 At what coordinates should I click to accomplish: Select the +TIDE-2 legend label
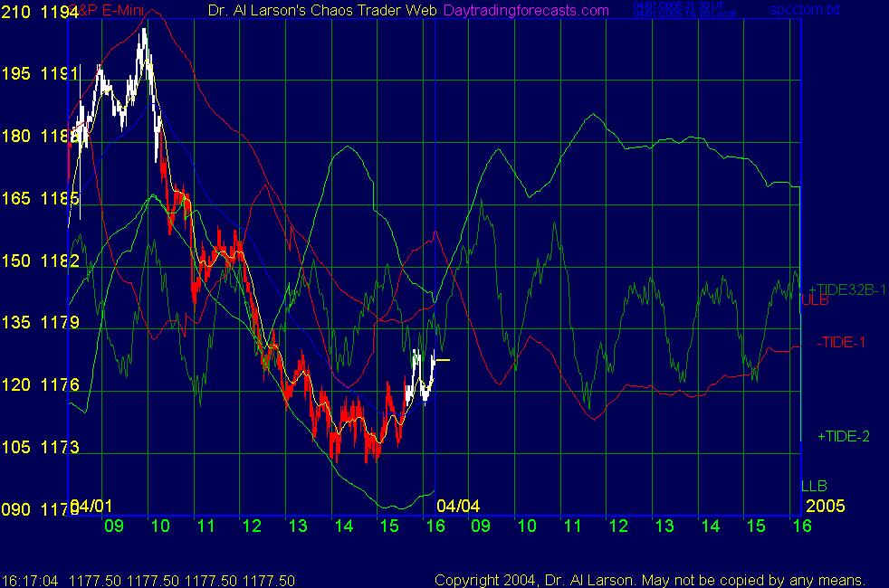[x=843, y=436]
